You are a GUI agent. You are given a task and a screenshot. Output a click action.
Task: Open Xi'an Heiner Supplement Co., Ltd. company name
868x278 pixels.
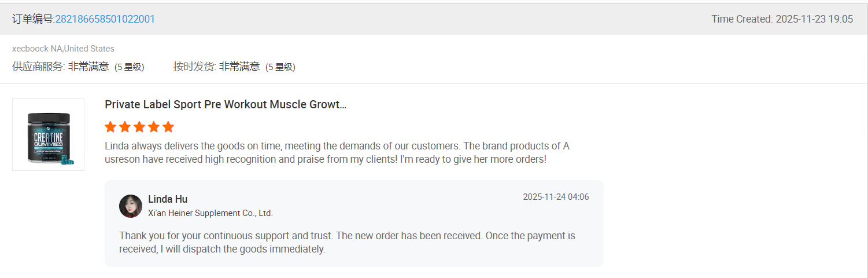[x=210, y=213]
